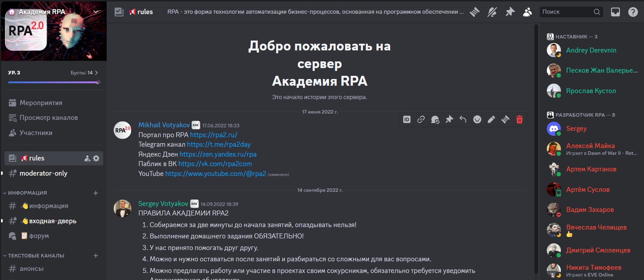Image resolution: width=644 pixels, height=280 pixels.
Task: Open Бусты: 14 boost details
Action: 85,73
